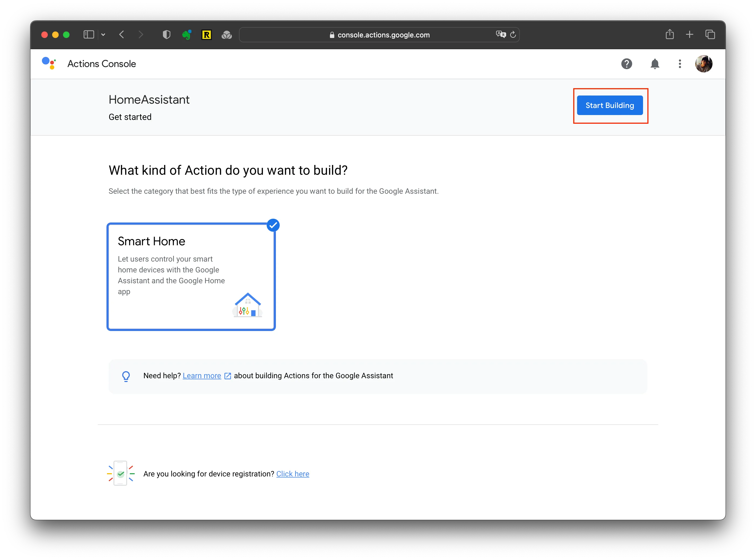Open the three-dot more options menu

pos(679,64)
